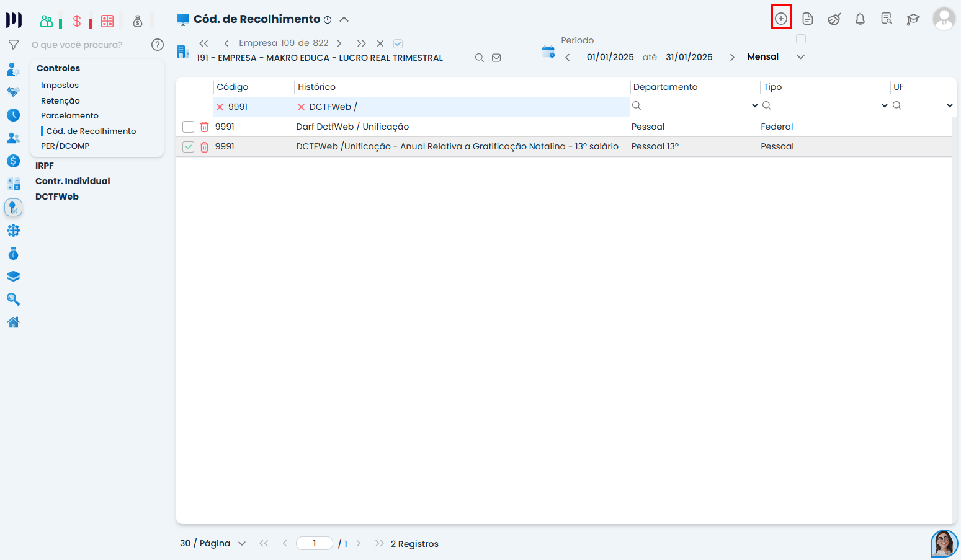This screenshot has width=961, height=560.
Task: Click the help question mark icon
Action: tap(158, 45)
